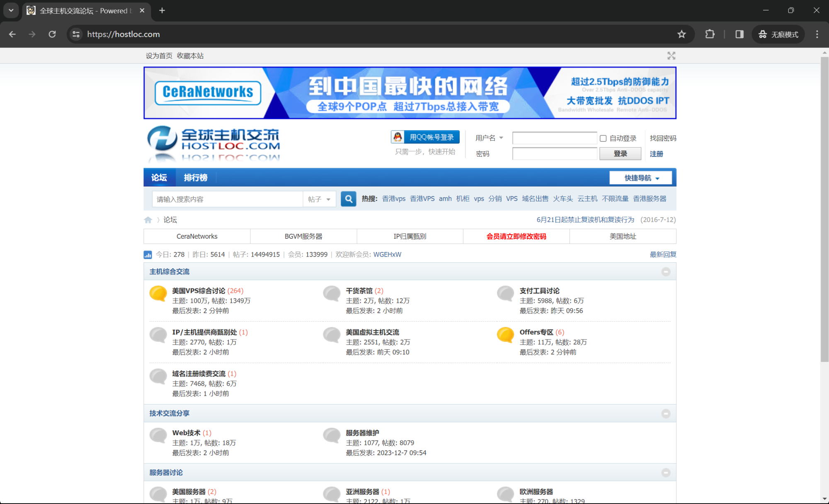Open the site statistics bar-chart icon
This screenshot has height=504, width=829.
[148, 254]
